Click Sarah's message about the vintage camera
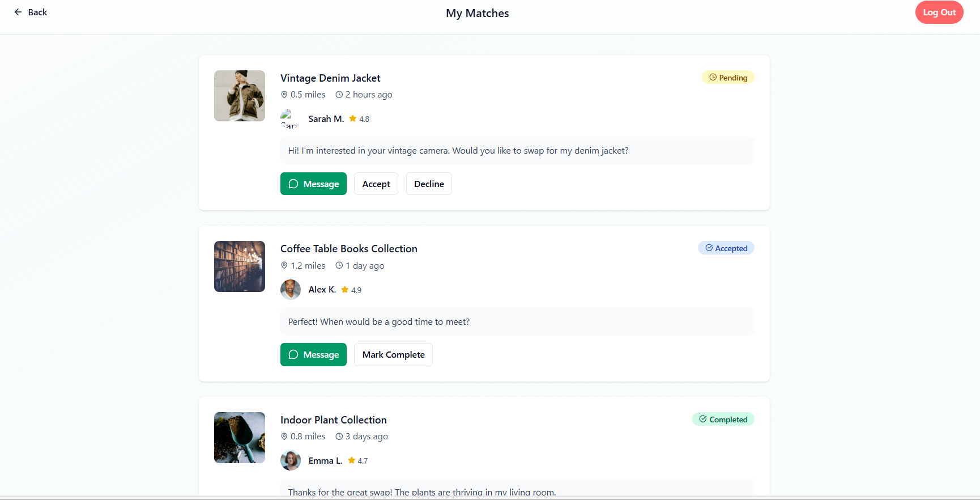The width and height of the screenshot is (980, 500). (x=517, y=151)
